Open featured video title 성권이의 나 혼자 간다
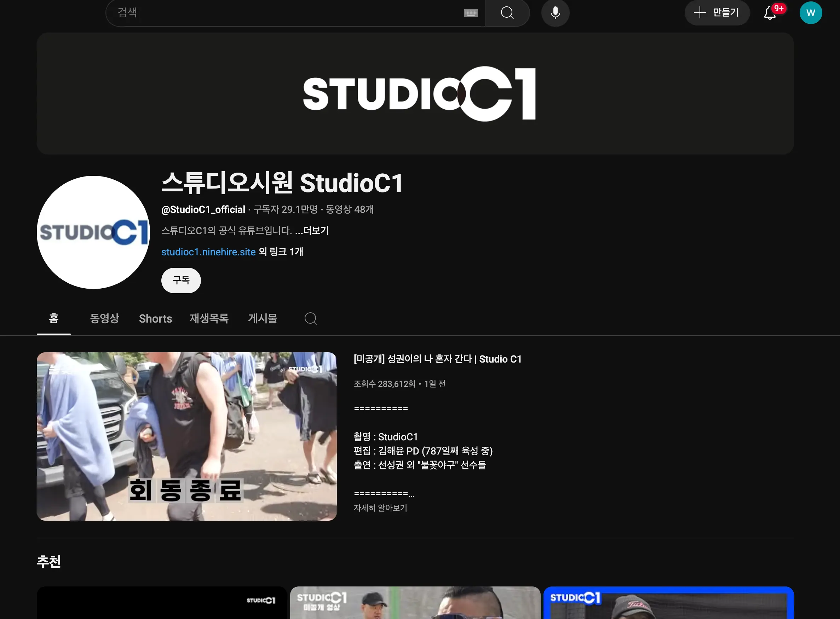 437,359
